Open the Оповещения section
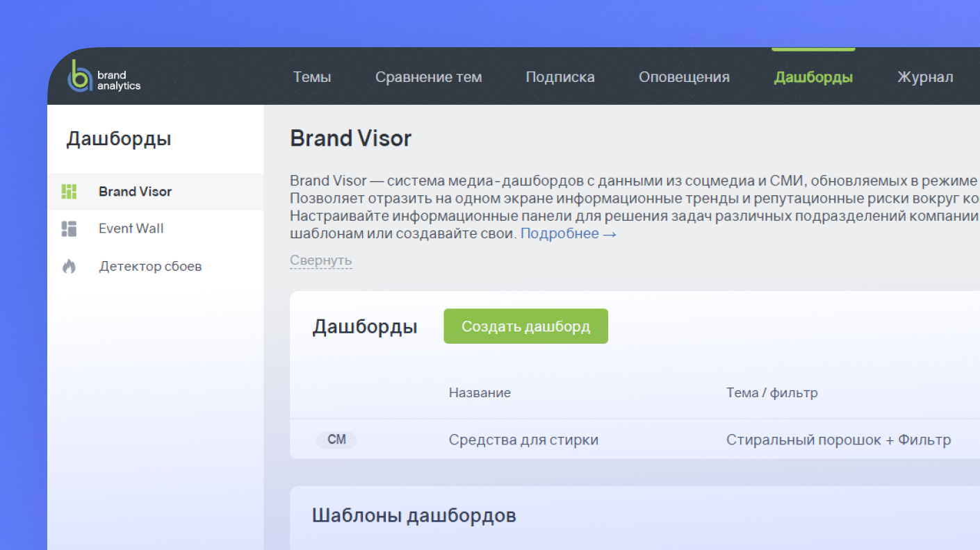Viewport: 980px width, 550px height. point(684,77)
